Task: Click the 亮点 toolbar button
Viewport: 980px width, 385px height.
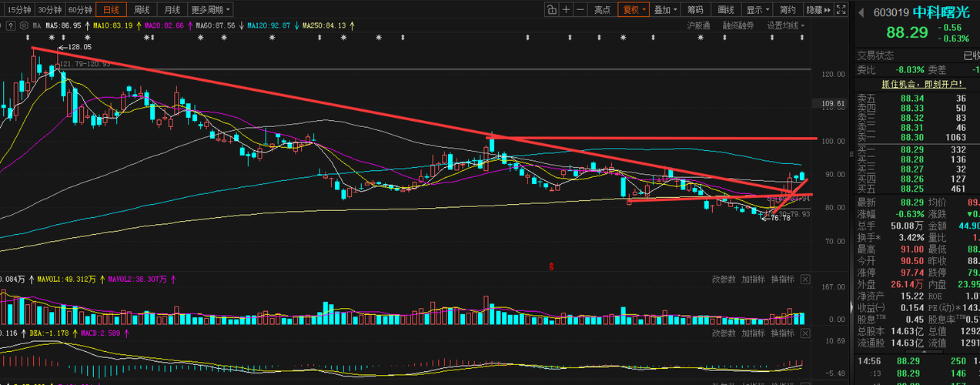Action: [602, 10]
